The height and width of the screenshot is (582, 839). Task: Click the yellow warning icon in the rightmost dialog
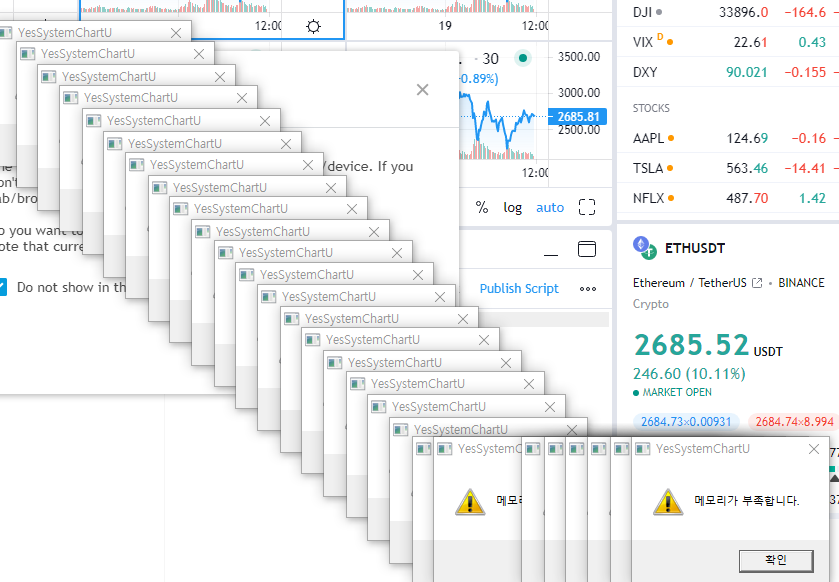coord(668,501)
